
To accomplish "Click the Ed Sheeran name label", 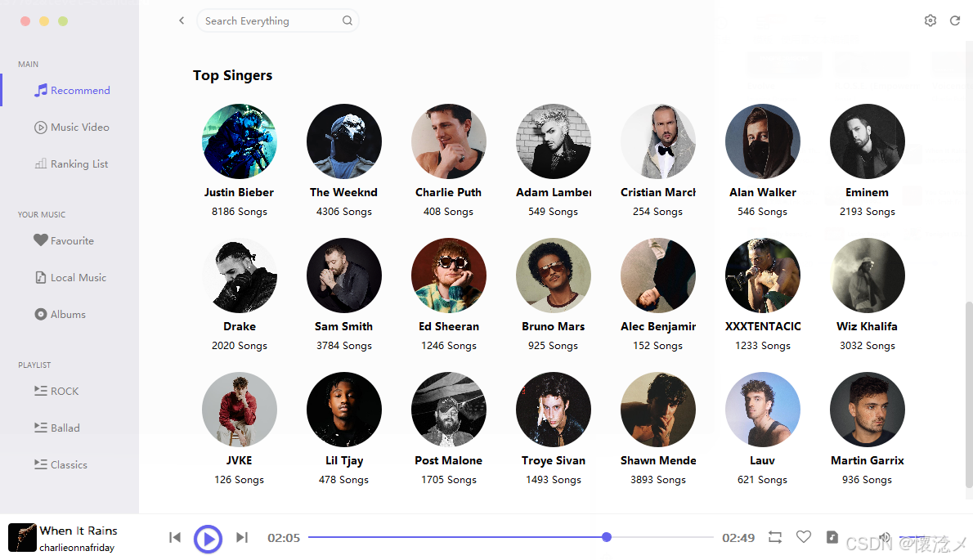I will 449,326.
